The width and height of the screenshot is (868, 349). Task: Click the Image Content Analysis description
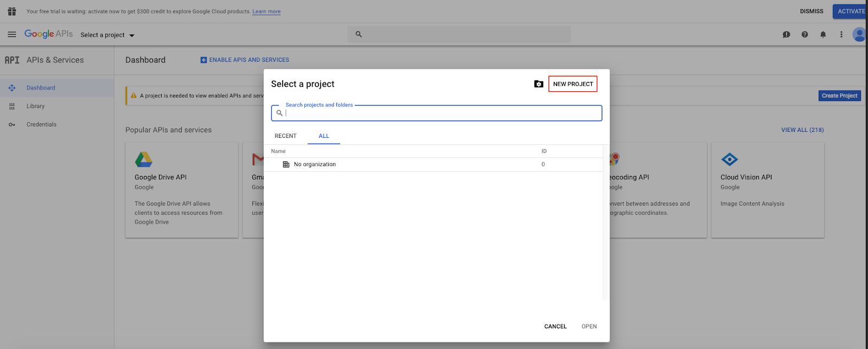(752, 204)
